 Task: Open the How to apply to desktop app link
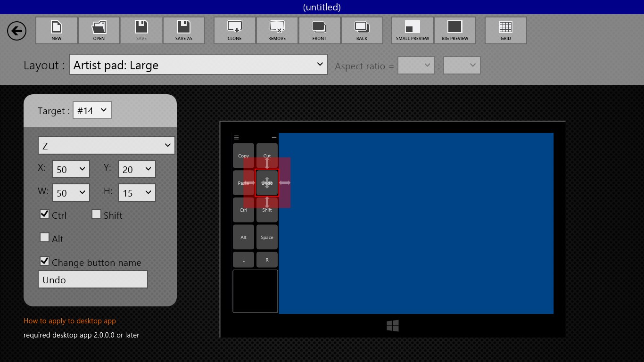coord(70,321)
